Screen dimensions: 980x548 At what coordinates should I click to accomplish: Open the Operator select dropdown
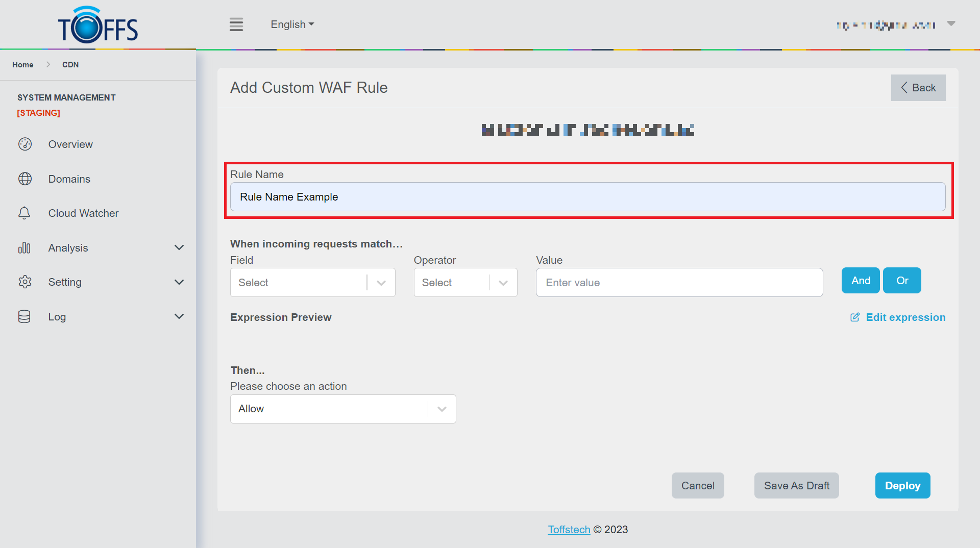pos(465,283)
